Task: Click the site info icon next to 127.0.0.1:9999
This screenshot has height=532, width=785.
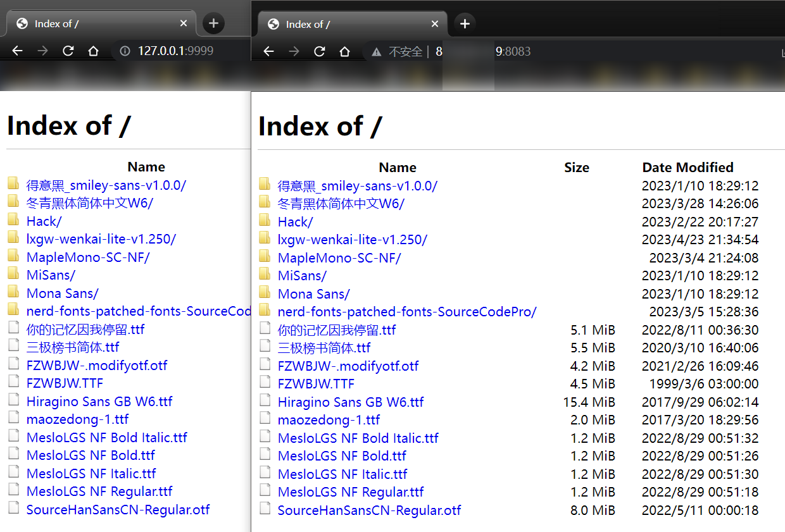Action: [125, 51]
